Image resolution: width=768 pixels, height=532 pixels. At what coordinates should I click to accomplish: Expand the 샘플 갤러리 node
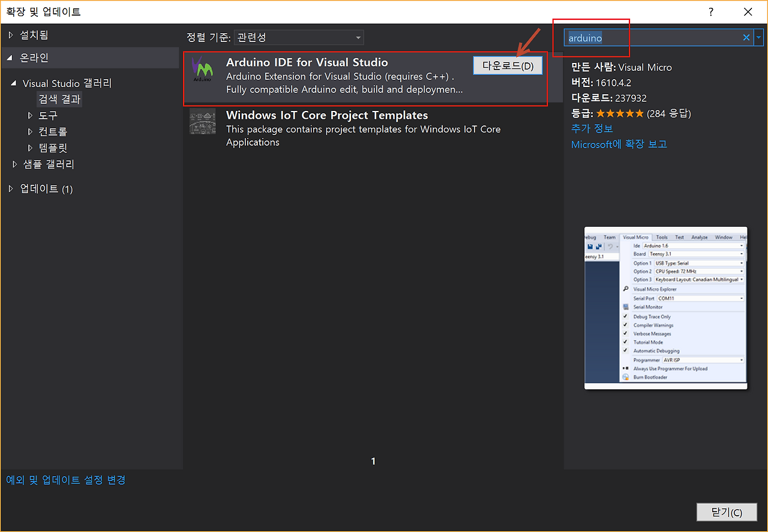coord(15,164)
